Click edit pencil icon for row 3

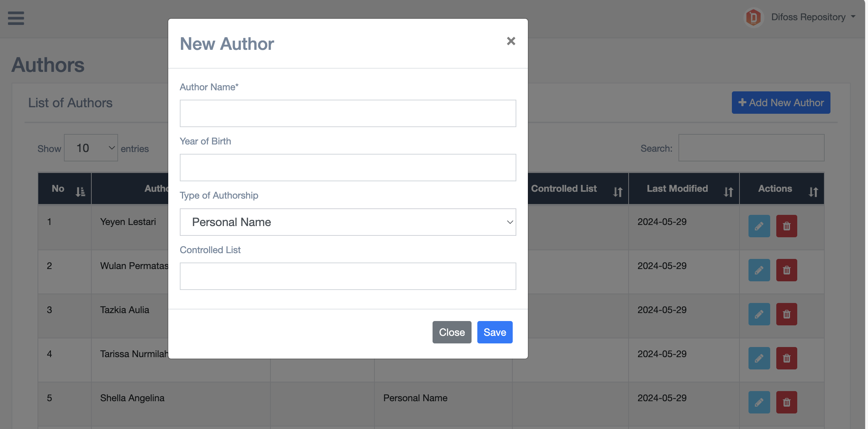pos(759,314)
